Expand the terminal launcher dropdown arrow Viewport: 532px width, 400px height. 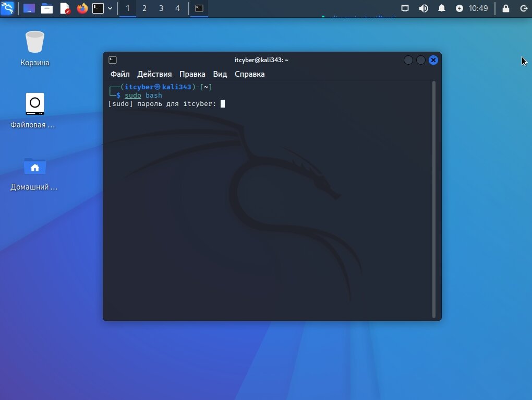(x=110, y=8)
